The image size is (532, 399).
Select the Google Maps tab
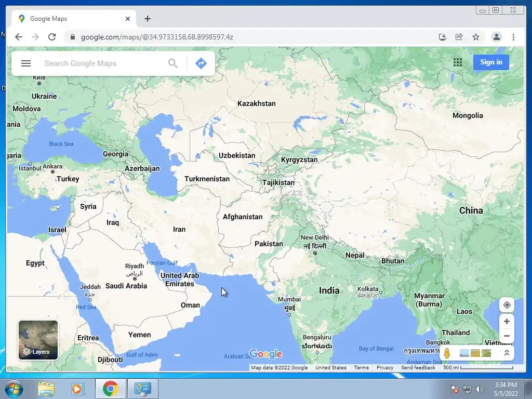tap(74, 19)
